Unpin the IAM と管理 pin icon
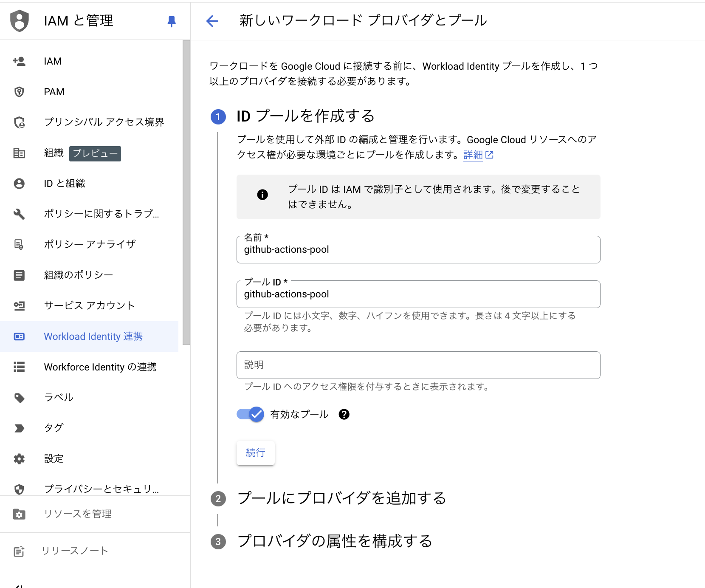 (172, 21)
